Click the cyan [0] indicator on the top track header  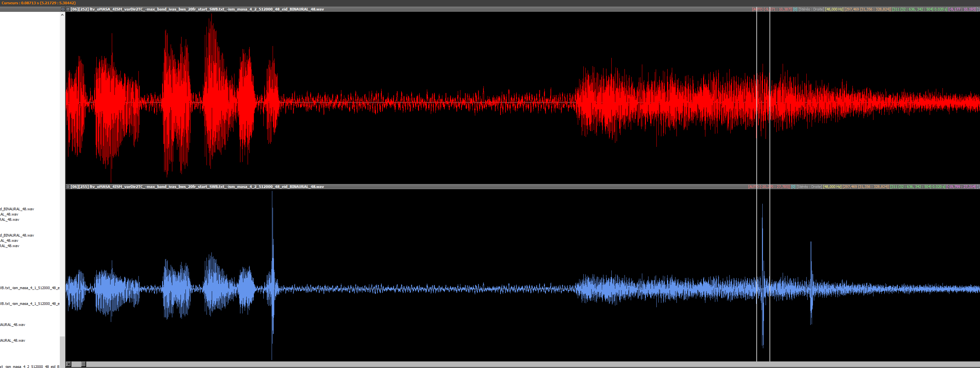pyautogui.click(x=795, y=9)
